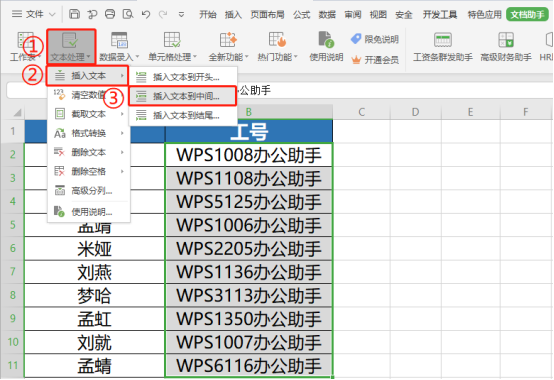Viewport: 554px width, 380px height.
Task: Select 插入文本到中间... option
Action: 183,96
